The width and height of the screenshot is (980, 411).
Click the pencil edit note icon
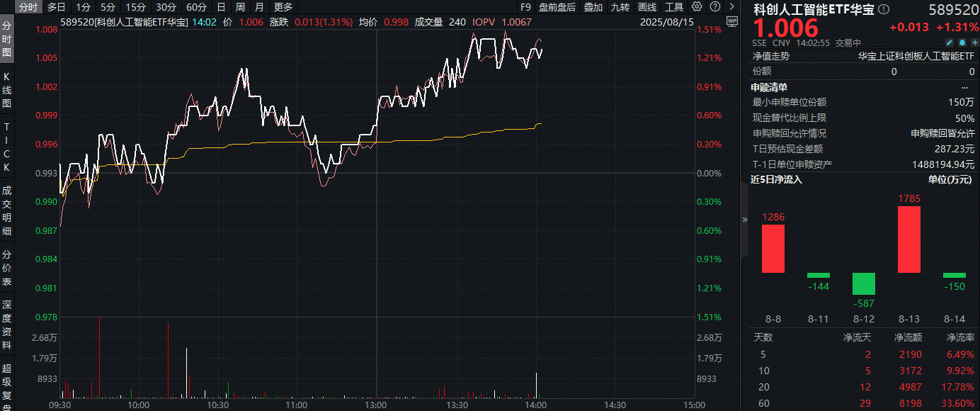point(950,43)
